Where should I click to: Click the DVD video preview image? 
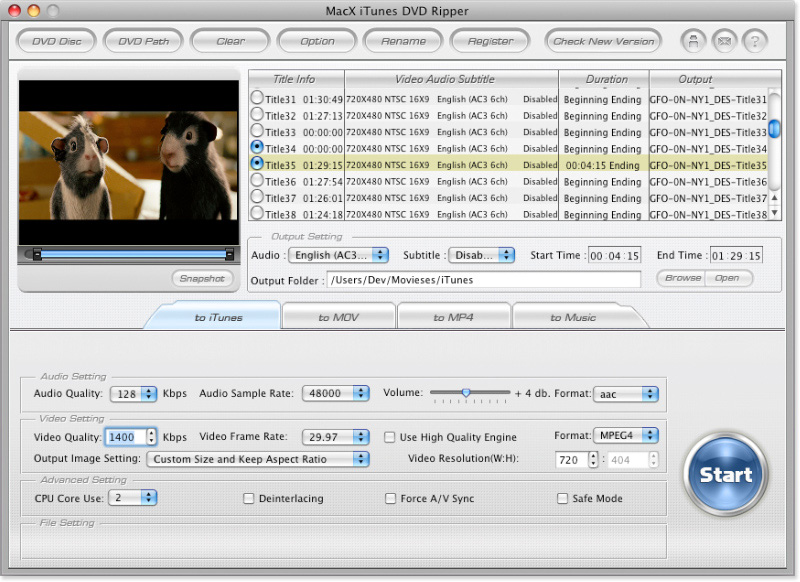coord(129,163)
